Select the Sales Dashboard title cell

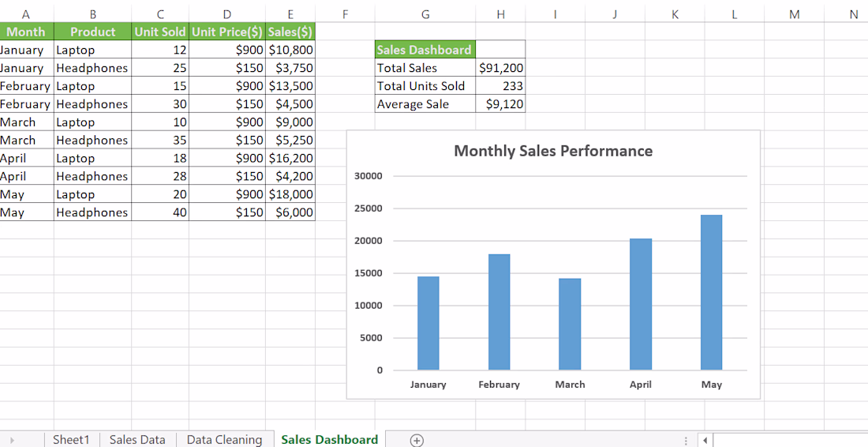(x=425, y=50)
